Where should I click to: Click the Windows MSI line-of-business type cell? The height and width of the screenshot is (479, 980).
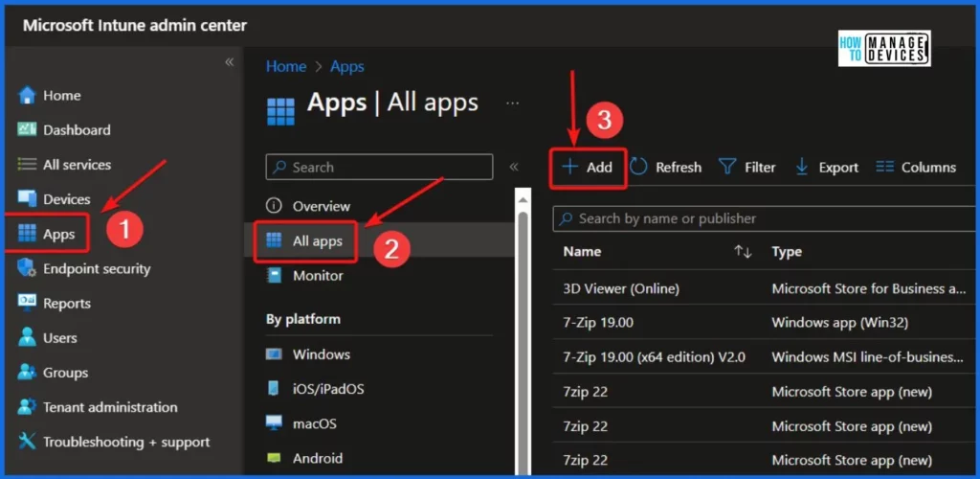tap(867, 357)
